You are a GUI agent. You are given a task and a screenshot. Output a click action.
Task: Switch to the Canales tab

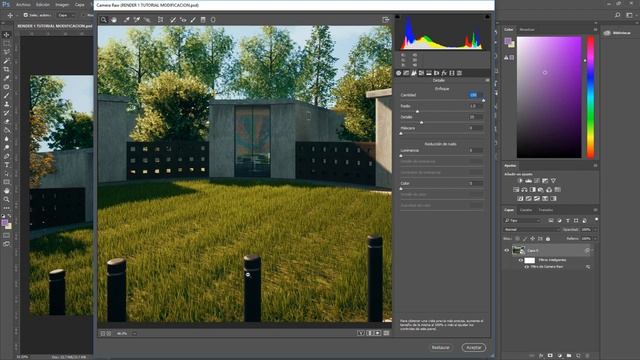pyautogui.click(x=526, y=210)
